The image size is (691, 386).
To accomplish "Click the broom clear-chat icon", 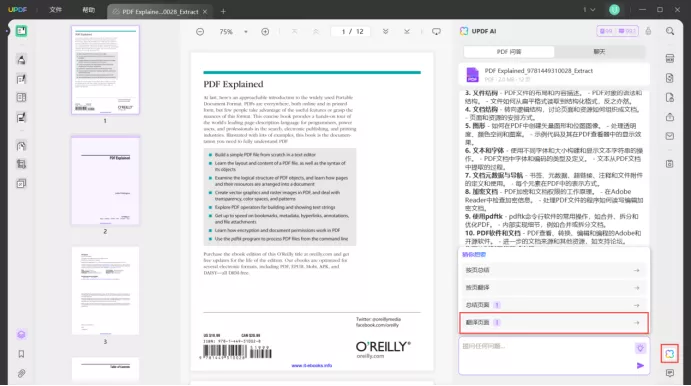I will pyautogui.click(x=648, y=31).
